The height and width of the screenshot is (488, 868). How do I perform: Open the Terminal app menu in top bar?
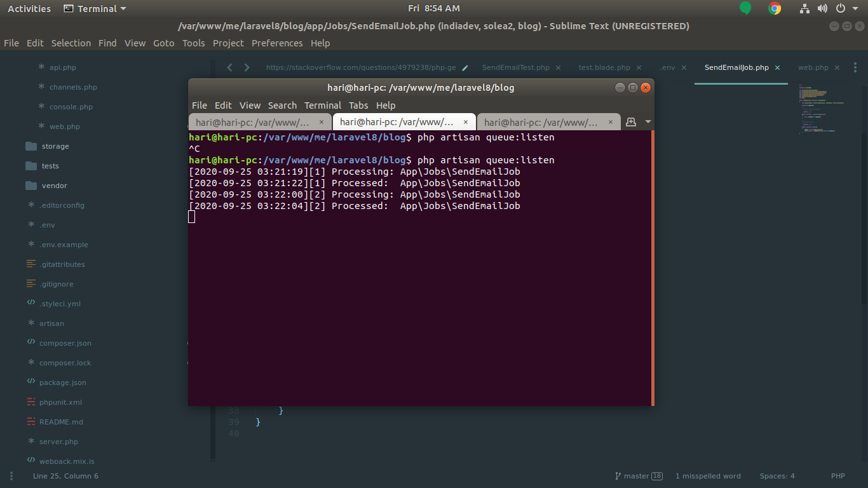(95, 8)
